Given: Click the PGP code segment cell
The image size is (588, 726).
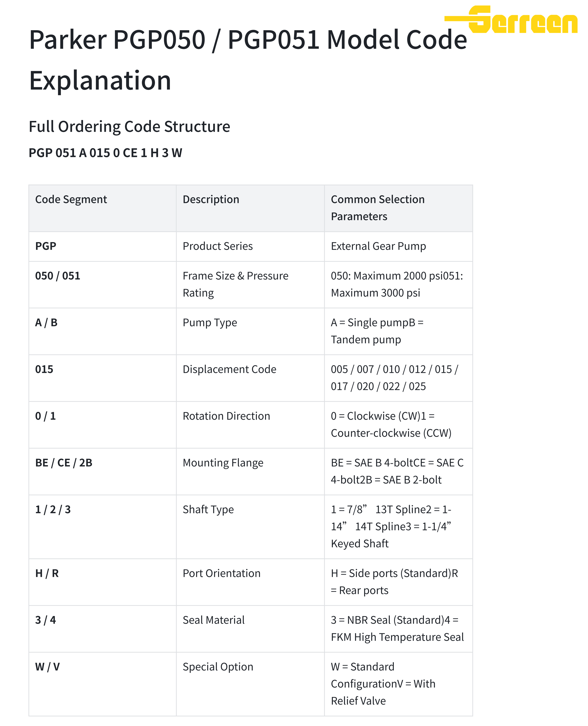Looking at the screenshot, I should [46, 246].
